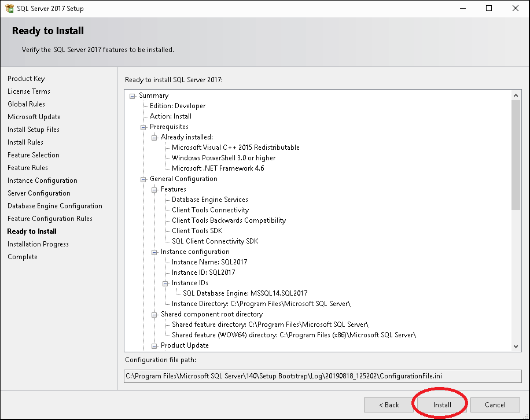Go back with the Back button
The width and height of the screenshot is (530, 420).
pyautogui.click(x=389, y=405)
